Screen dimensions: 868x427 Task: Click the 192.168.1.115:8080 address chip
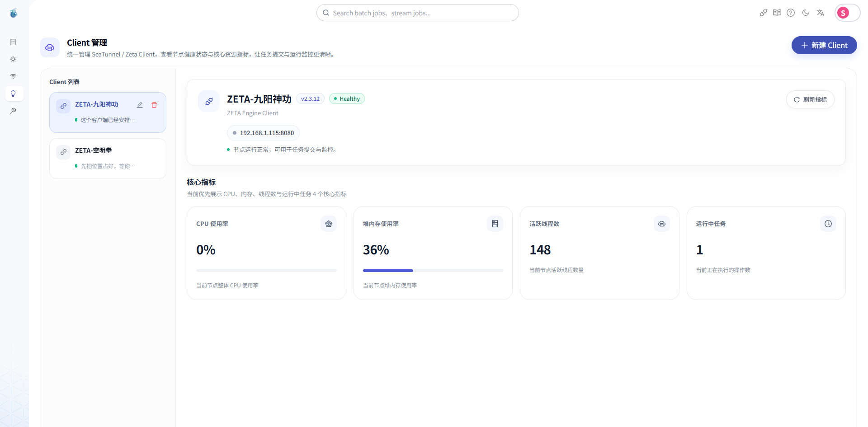pyautogui.click(x=263, y=133)
